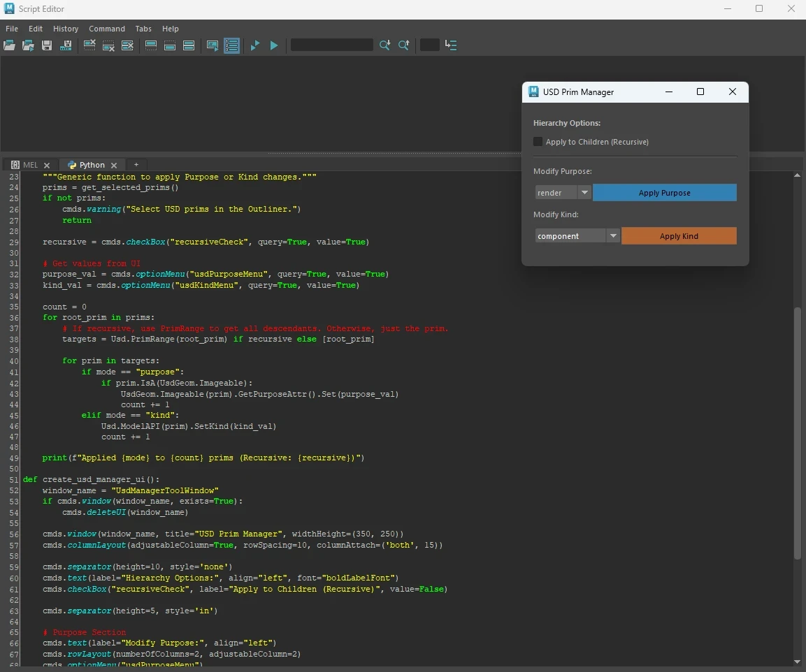The image size is (806, 672).
Task: Click inside the search field
Action: click(x=332, y=45)
